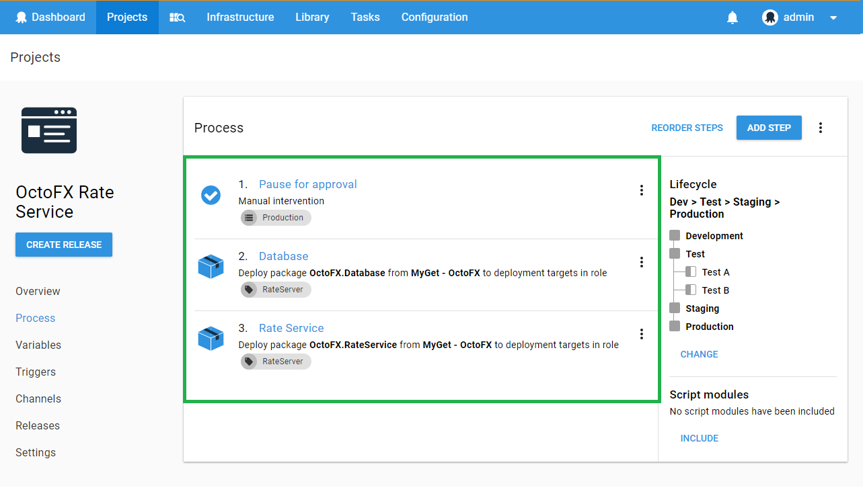Viewport: 863px width, 504px height.
Task: Open overflow menu for Rate Service step
Action: (641, 334)
